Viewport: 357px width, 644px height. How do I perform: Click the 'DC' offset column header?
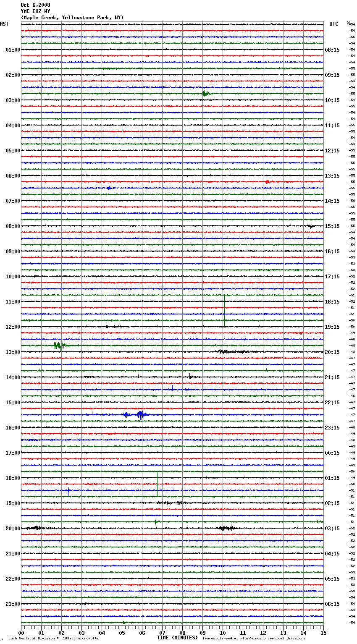click(x=349, y=23)
